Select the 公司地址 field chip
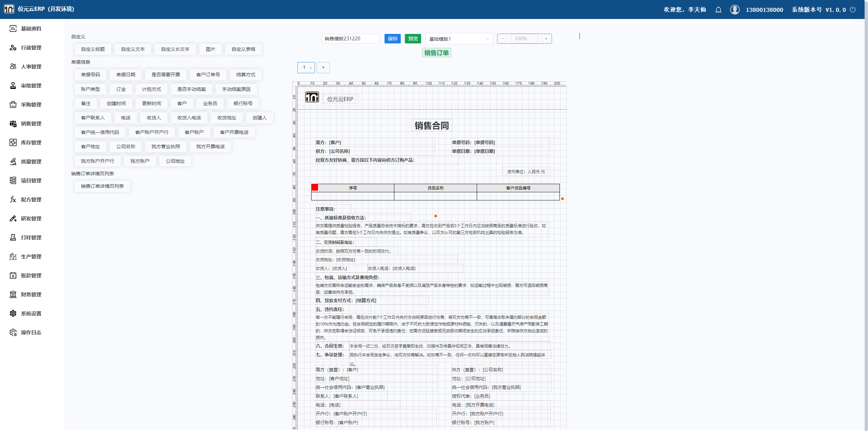The height and width of the screenshot is (431, 868). [175, 161]
